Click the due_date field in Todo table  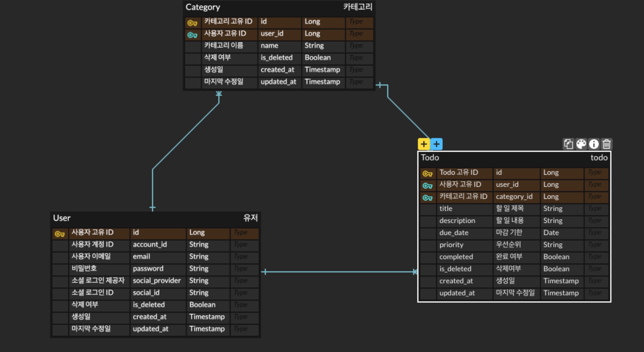(x=454, y=233)
